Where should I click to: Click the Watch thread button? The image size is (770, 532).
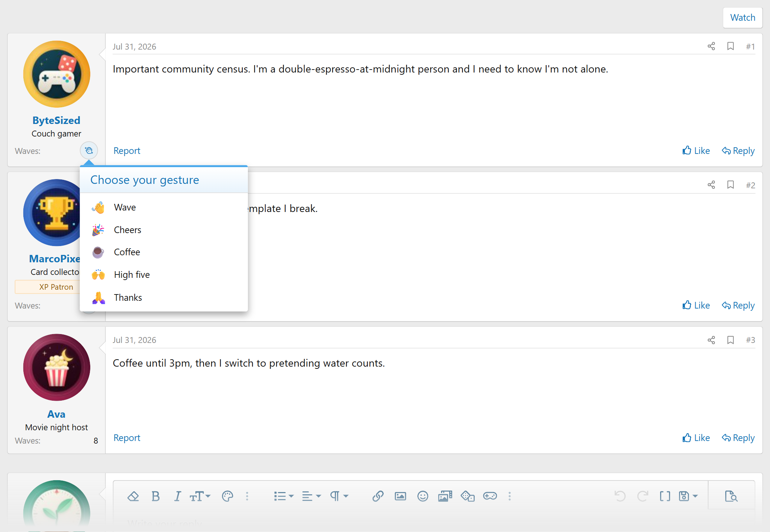[x=743, y=17]
